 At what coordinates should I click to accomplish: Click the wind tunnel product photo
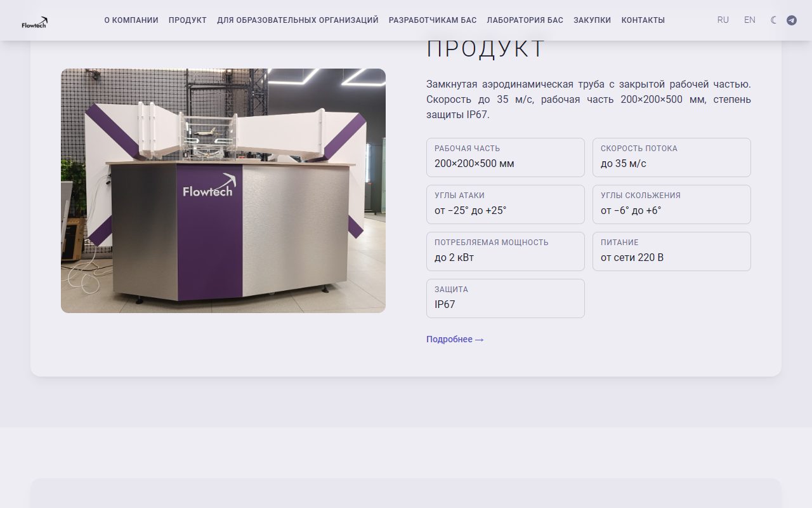click(223, 190)
